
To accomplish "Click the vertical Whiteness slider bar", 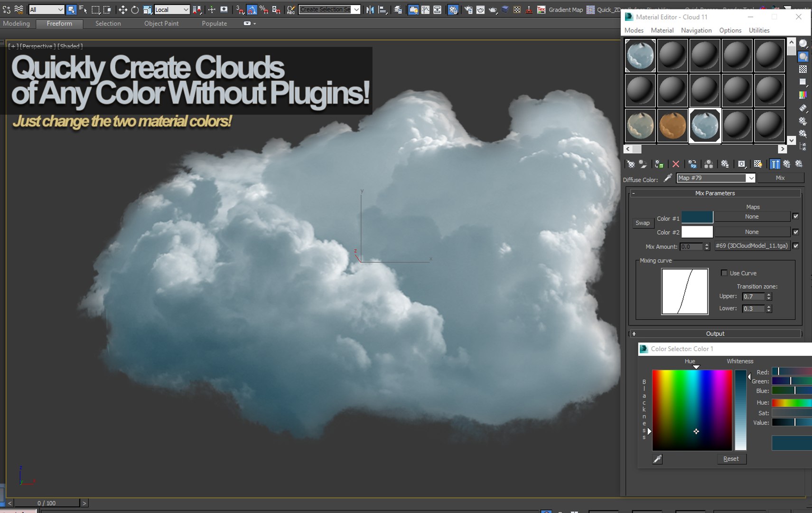I will [741, 410].
